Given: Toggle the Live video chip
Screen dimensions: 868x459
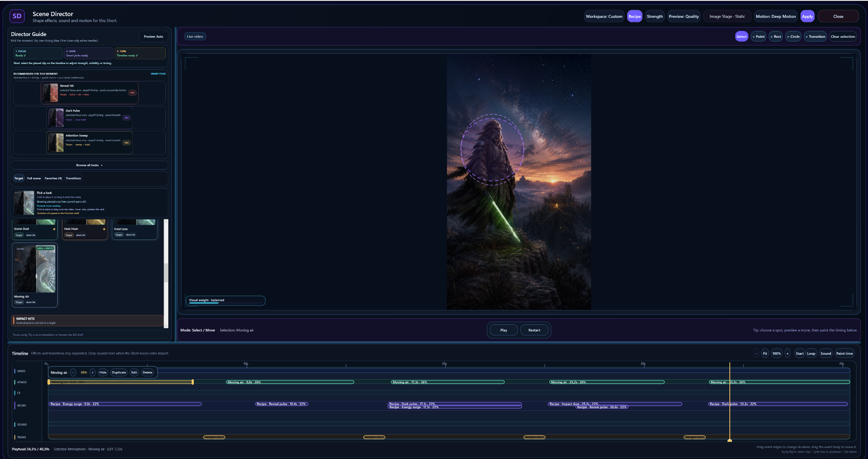Looking at the screenshot, I should point(195,36).
